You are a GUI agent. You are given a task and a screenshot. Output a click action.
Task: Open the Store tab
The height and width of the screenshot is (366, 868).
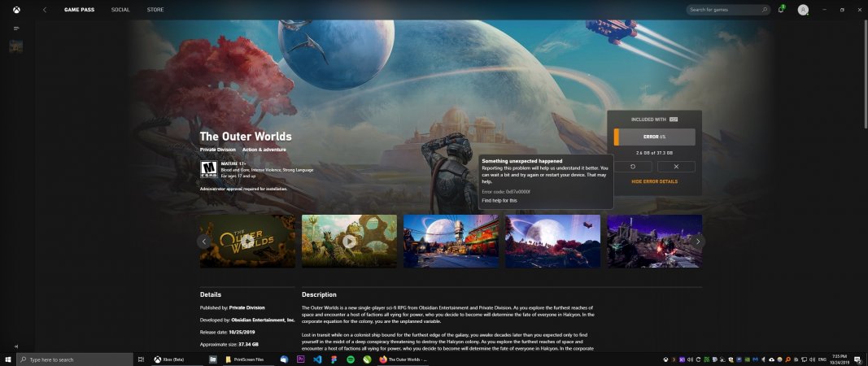[155, 10]
